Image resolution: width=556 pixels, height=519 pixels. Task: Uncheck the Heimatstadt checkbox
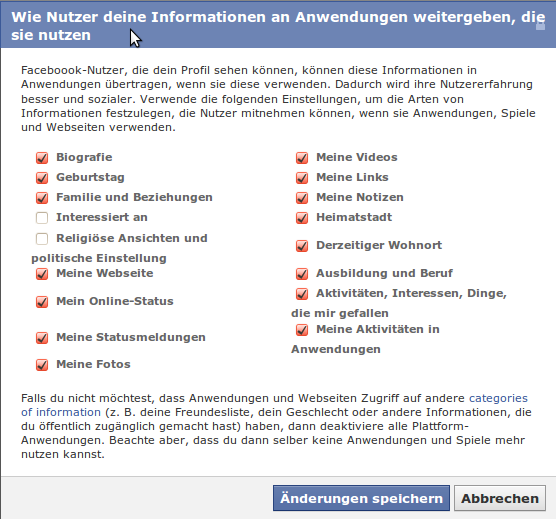point(302,218)
